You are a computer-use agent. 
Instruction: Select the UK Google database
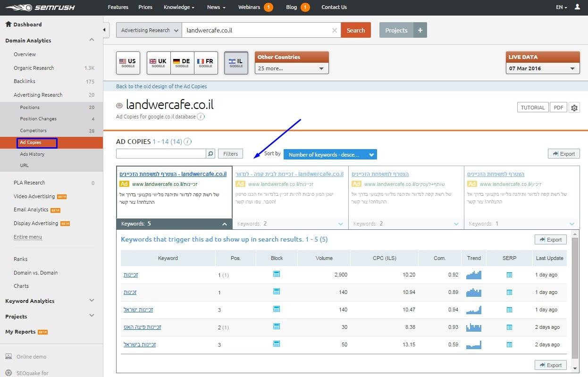click(159, 63)
